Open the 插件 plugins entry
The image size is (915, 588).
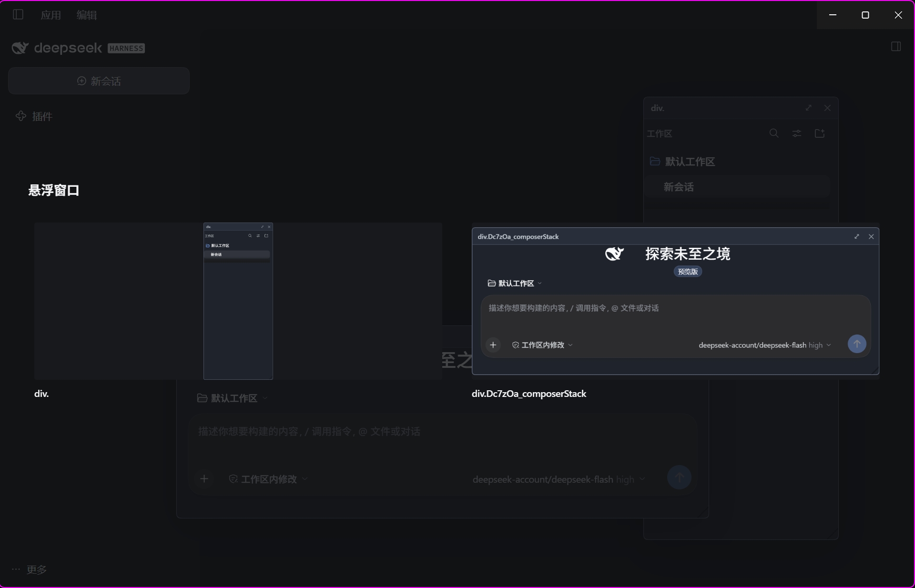click(34, 116)
